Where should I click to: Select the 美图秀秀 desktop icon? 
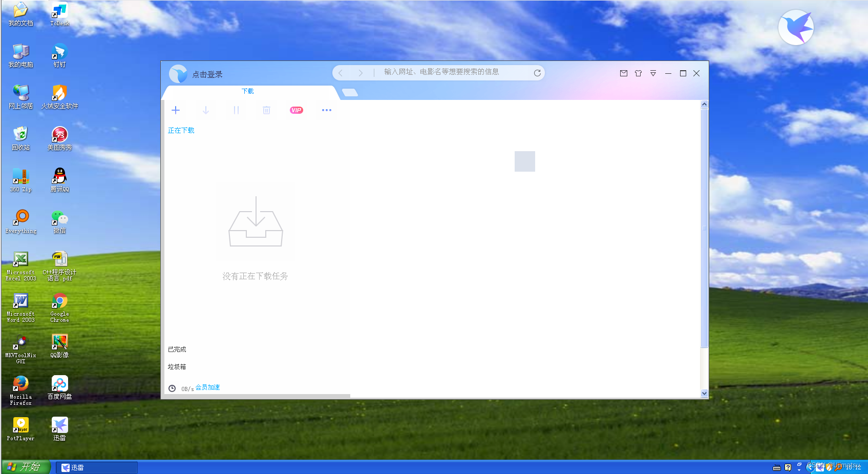[x=59, y=138]
